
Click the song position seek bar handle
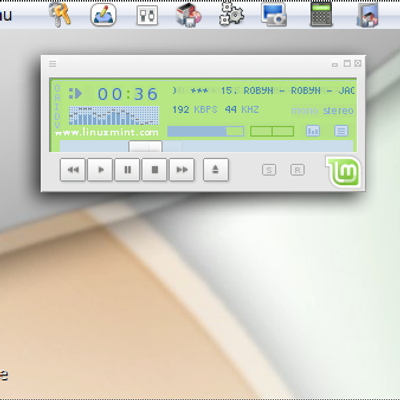(x=145, y=146)
